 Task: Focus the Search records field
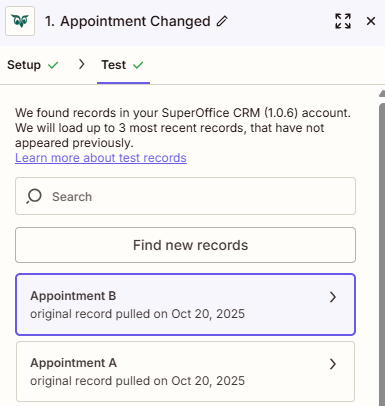click(x=185, y=196)
